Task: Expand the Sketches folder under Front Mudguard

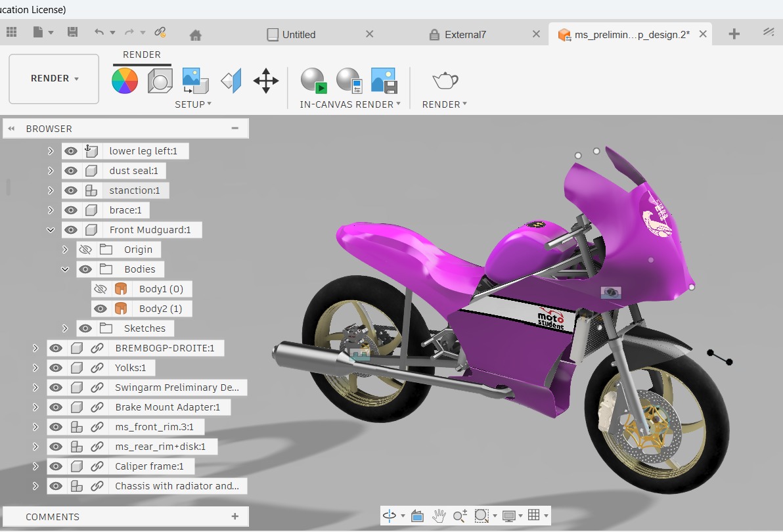Action: click(64, 328)
